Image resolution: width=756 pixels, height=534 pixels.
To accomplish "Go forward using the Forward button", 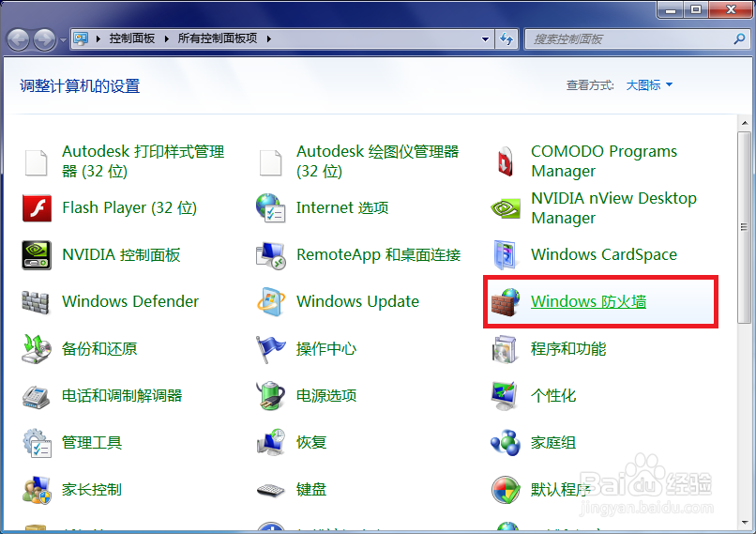I will click(x=45, y=40).
